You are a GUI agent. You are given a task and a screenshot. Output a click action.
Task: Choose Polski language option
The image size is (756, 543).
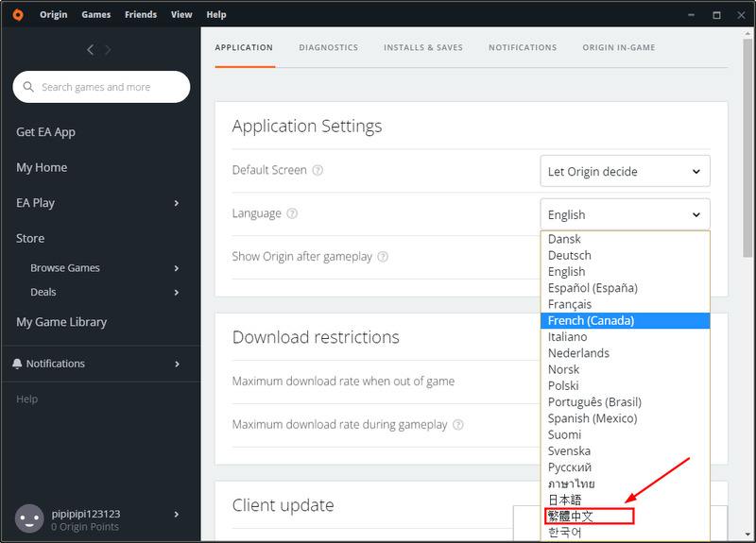click(x=625, y=386)
